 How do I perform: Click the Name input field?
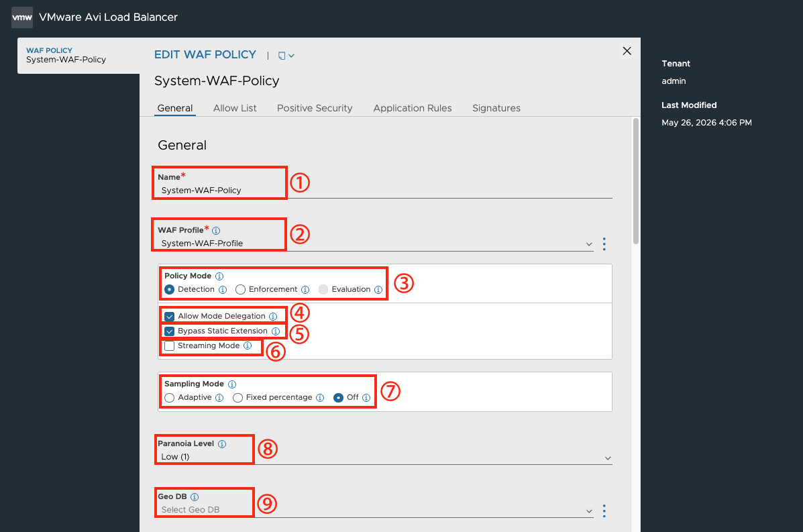(x=384, y=191)
